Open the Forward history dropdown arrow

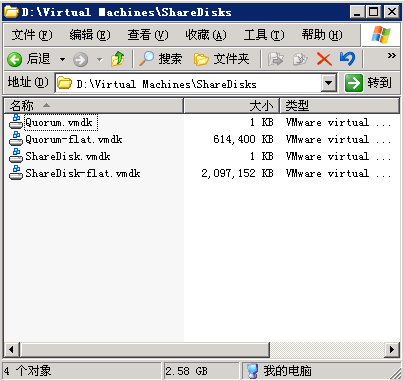(x=99, y=60)
